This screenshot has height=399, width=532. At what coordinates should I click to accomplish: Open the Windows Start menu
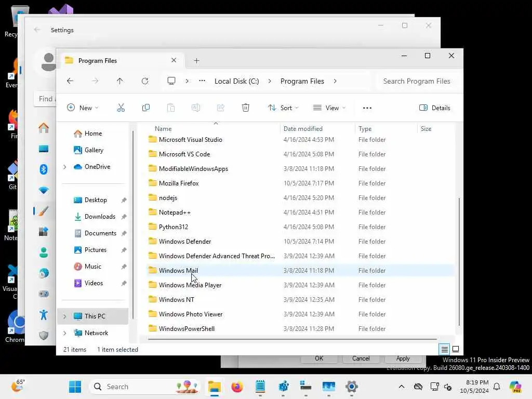tap(75, 387)
